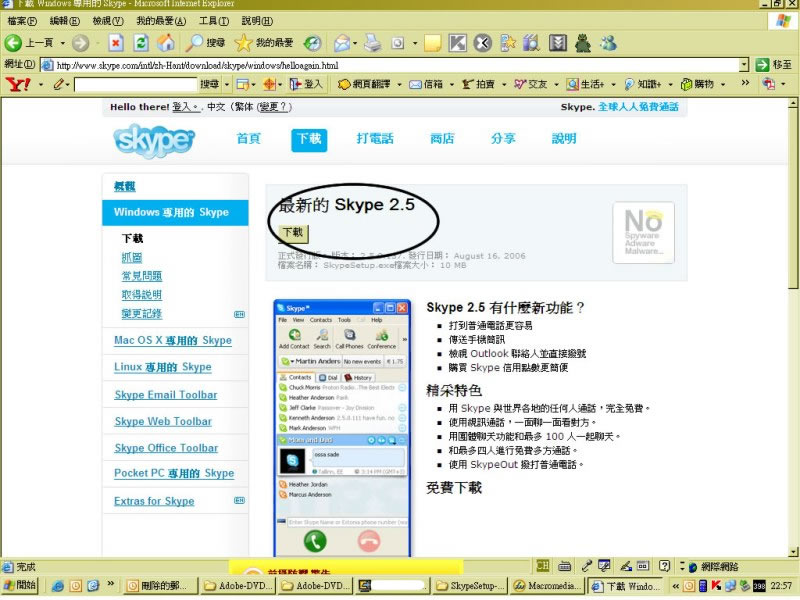
Task: Expand the 知識+ dropdown arrow
Action: (670, 84)
